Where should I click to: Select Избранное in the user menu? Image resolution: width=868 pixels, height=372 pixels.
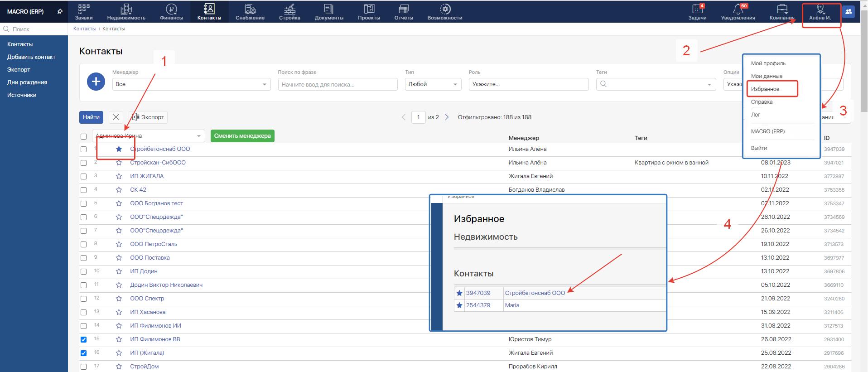tap(765, 89)
